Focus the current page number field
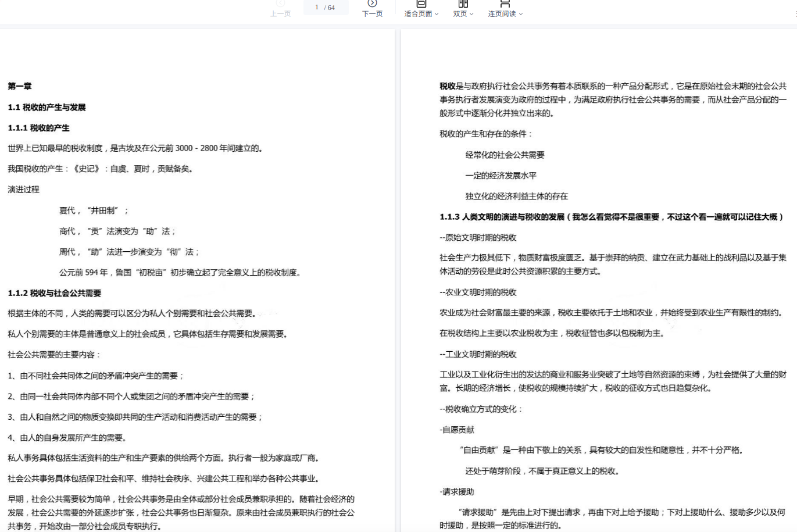 317,8
